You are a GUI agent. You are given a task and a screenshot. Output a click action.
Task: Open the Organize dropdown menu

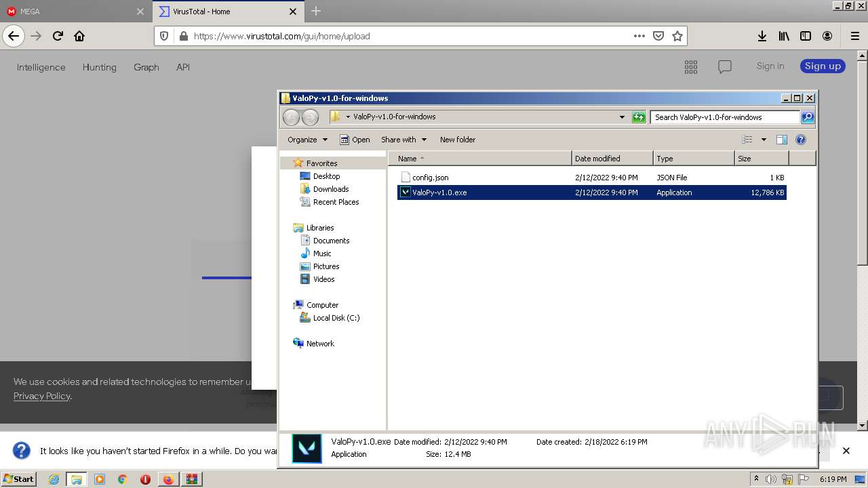307,140
